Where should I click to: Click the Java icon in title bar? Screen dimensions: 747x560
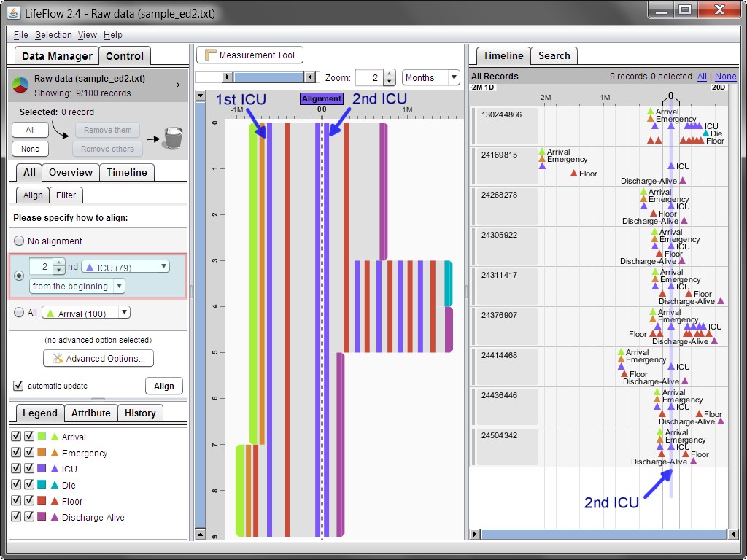pos(12,12)
